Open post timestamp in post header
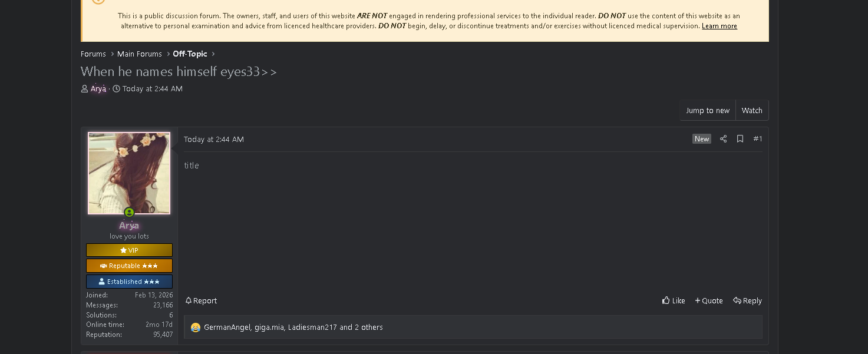The width and height of the screenshot is (868, 354). pyautogui.click(x=214, y=140)
